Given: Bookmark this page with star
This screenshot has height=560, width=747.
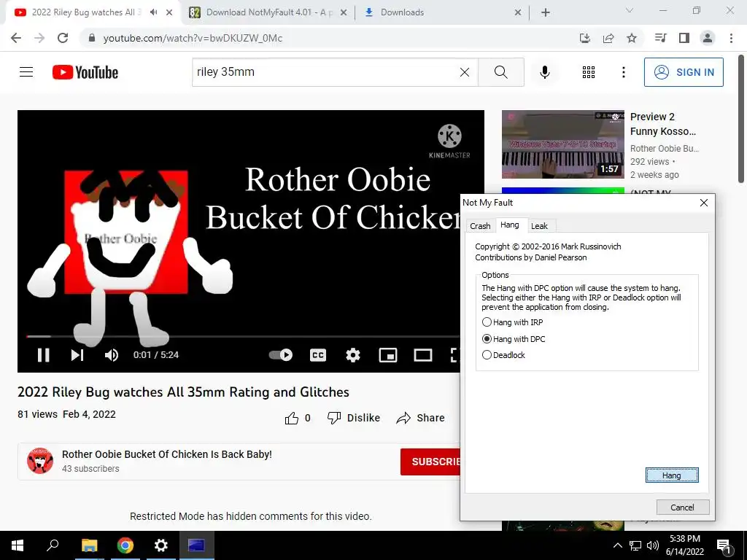Looking at the screenshot, I should click(632, 38).
